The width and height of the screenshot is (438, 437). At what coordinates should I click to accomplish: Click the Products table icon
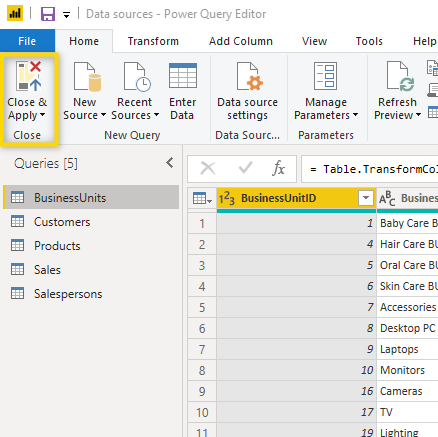[x=17, y=245]
